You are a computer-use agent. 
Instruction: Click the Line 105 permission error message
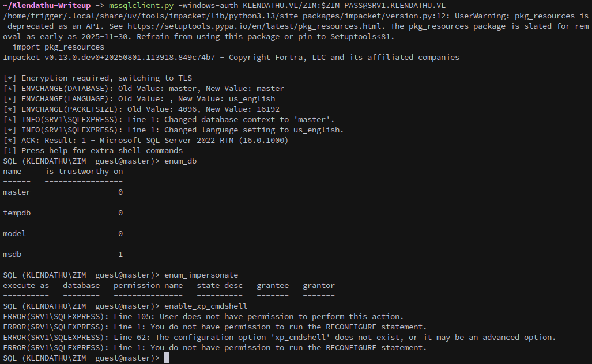[203, 316]
